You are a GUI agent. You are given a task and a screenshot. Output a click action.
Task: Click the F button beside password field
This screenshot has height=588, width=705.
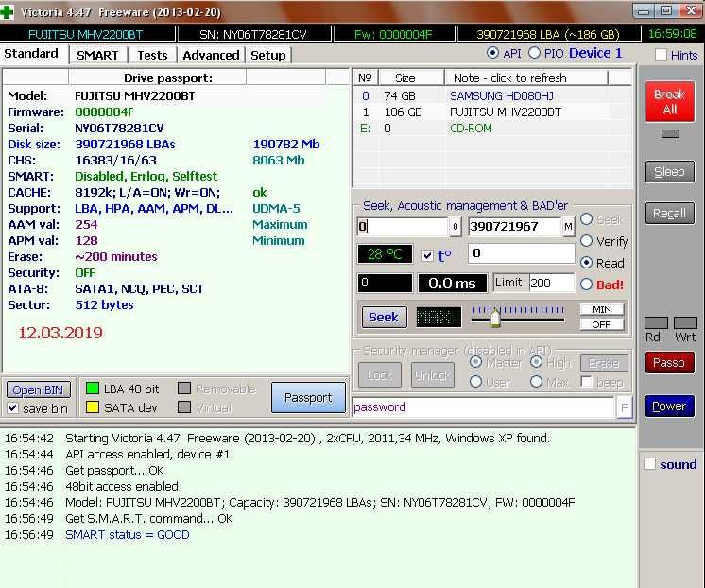[x=624, y=407]
